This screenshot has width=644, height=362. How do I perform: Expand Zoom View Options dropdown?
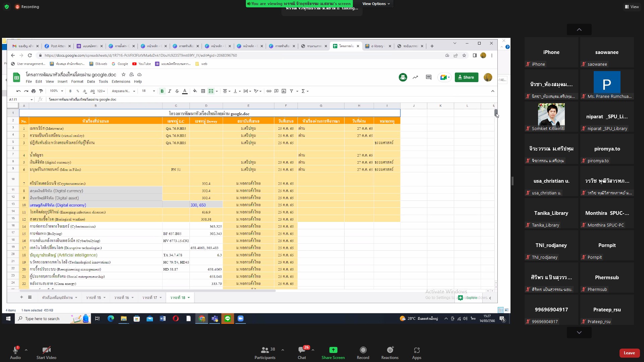(376, 4)
